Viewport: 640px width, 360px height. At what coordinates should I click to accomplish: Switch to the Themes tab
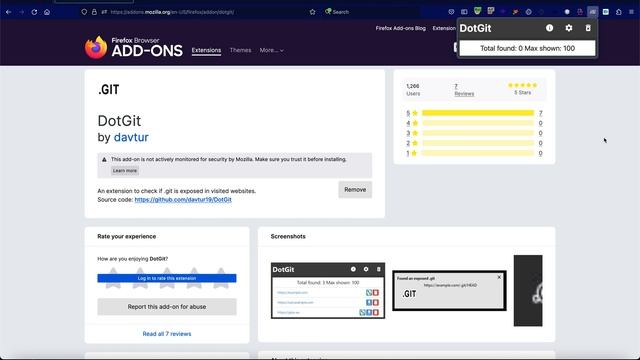click(x=240, y=50)
